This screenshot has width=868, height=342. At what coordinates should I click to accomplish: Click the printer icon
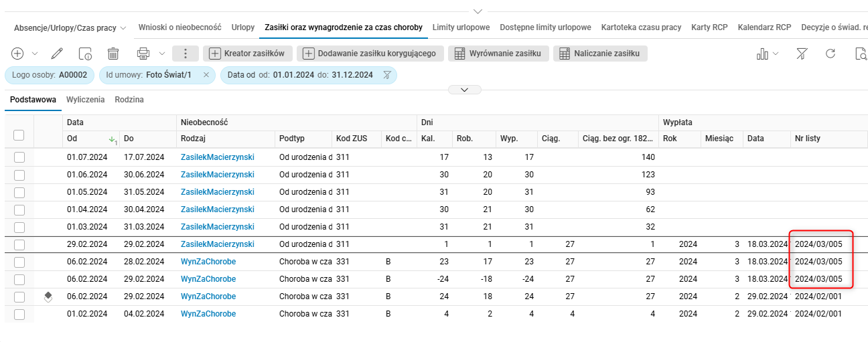tap(143, 54)
